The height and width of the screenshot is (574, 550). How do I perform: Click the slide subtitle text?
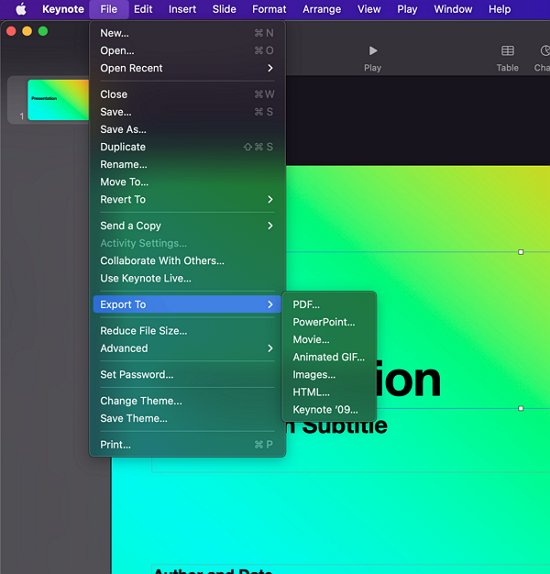click(x=337, y=426)
